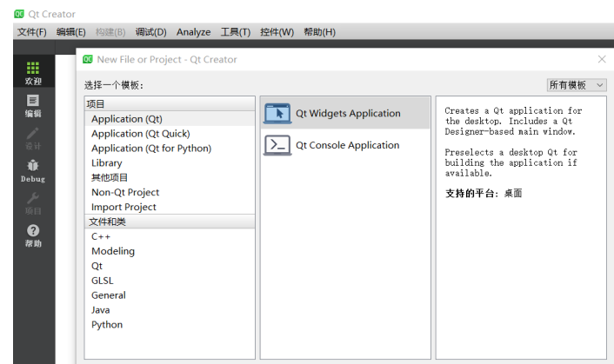Open the 调试(D) menu
The image size is (614, 364).
click(150, 32)
